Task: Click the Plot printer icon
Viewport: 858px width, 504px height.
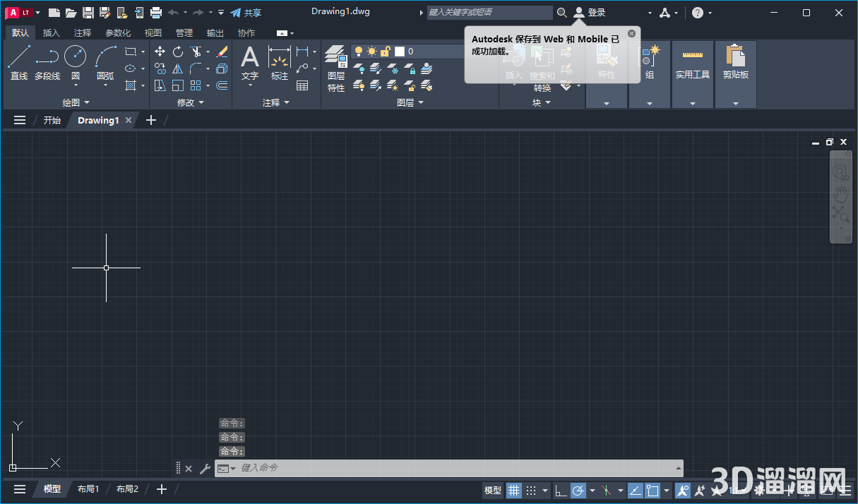Action: click(156, 13)
